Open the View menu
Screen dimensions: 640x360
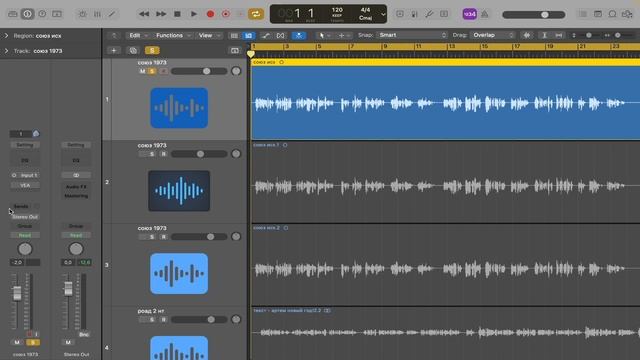pyautogui.click(x=209, y=36)
